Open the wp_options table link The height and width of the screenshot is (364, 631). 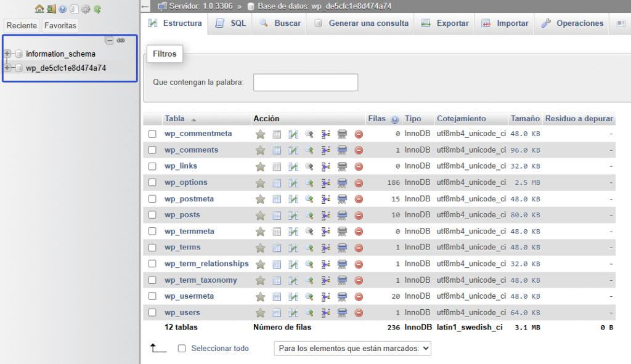click(x=186, y=182)
